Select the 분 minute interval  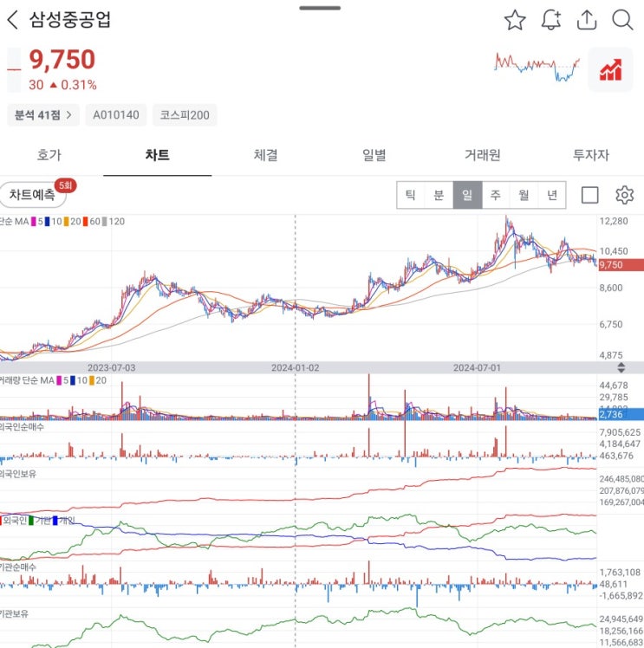click(439, 195)
